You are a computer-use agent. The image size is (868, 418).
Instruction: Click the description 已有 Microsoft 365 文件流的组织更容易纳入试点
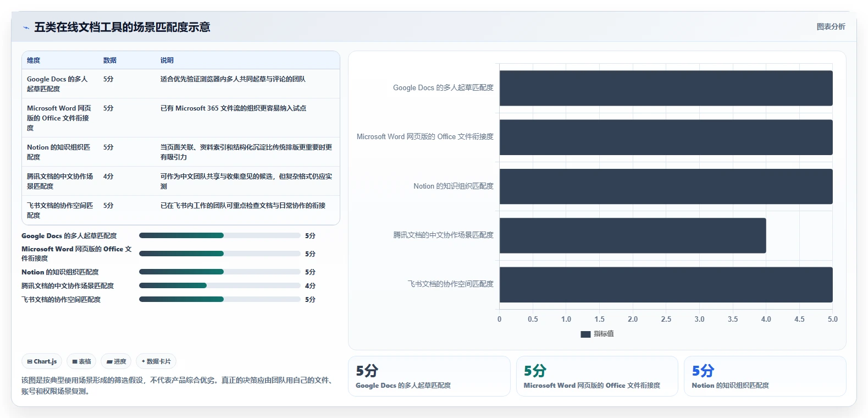pyautogui.click(x=233, y=108)
